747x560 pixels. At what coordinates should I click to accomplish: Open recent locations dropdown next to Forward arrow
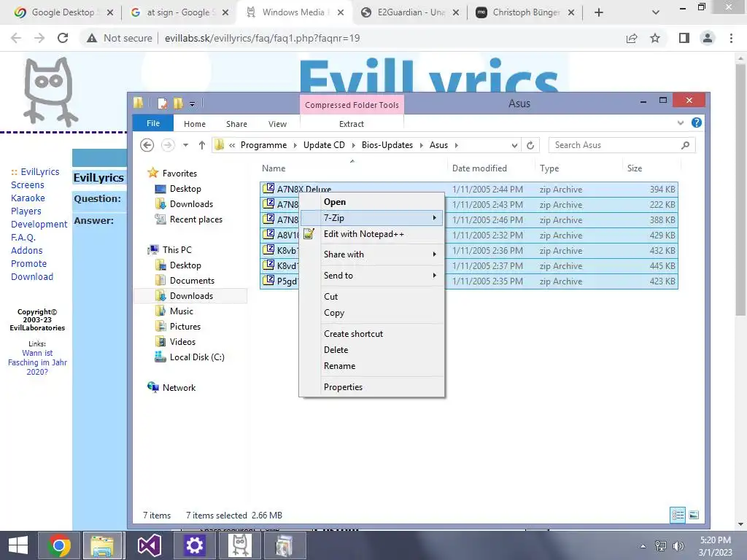click(x=186, y=145)
